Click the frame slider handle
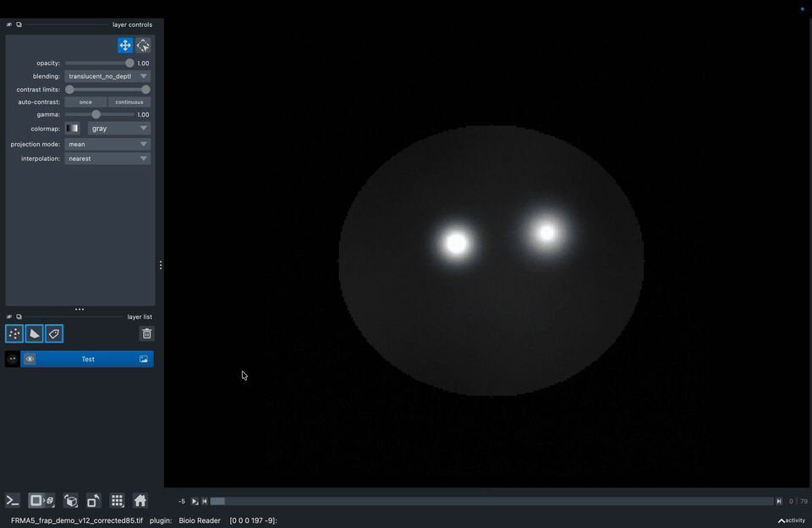The image size is (812, 528). [x=217, y=501]
